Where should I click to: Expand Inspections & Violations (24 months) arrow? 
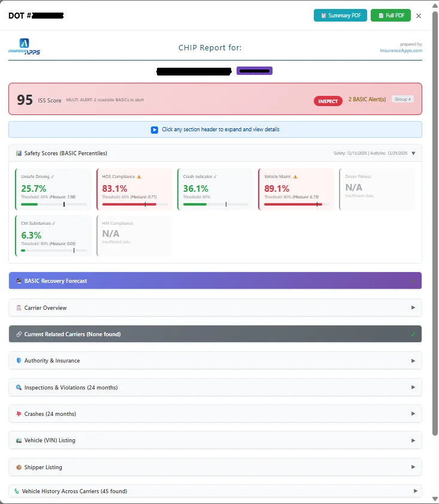tap(413, 387)
